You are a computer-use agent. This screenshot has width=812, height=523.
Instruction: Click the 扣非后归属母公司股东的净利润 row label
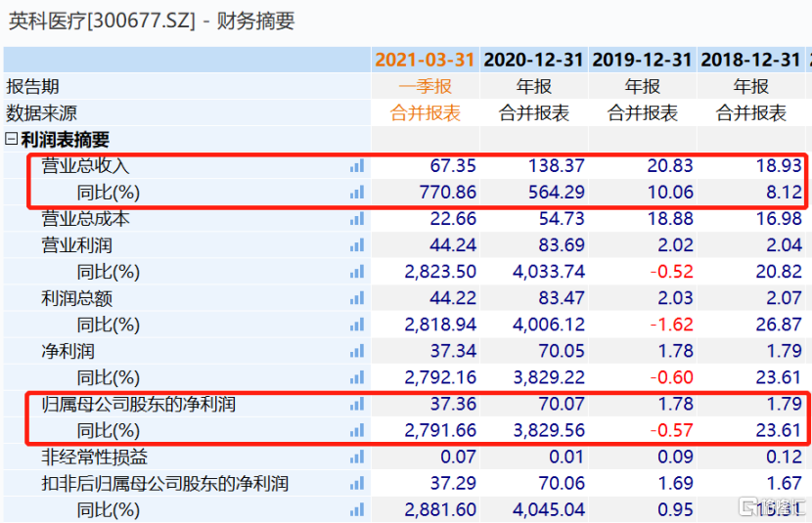164,484
